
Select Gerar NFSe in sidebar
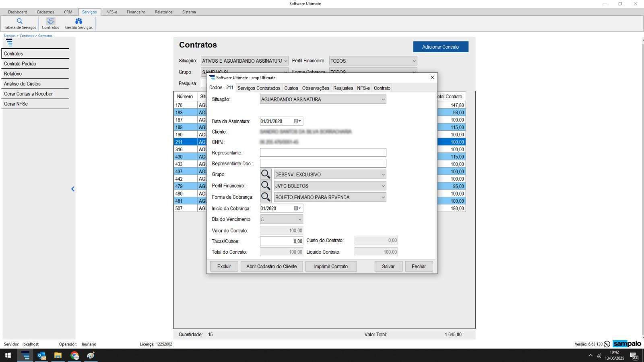pyautogui.click(x=35, y=104)
